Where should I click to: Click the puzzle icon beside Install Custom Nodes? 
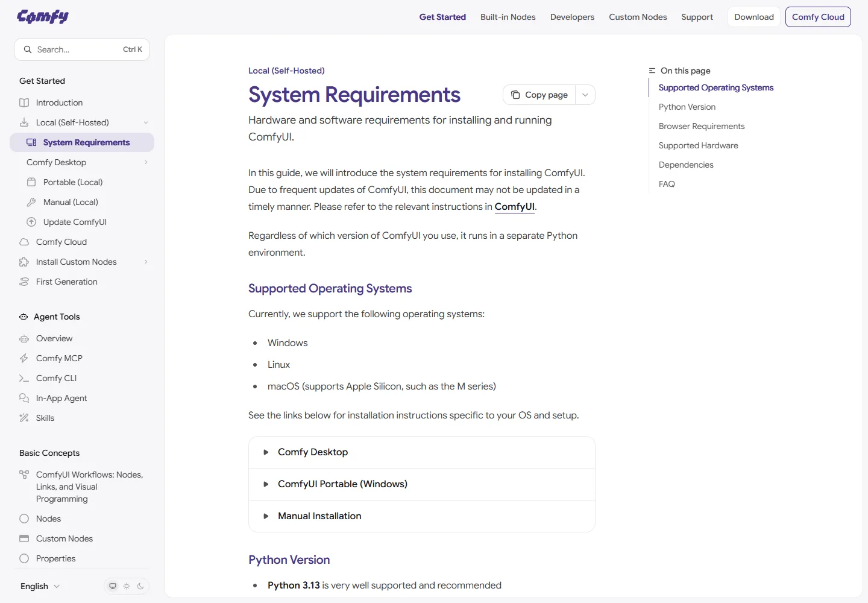pyautogui.click(x=24, y=262)
